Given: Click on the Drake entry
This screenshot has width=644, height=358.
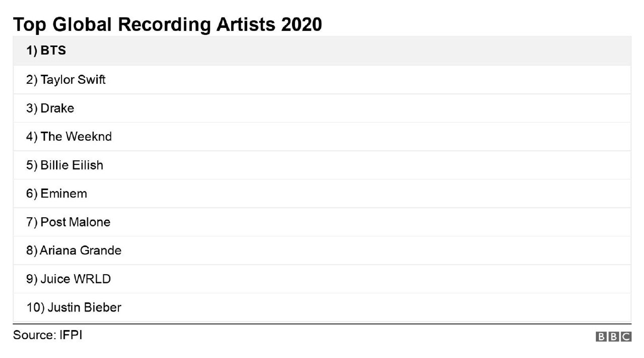Looking at the screenshot, I should tap(57, 108).
